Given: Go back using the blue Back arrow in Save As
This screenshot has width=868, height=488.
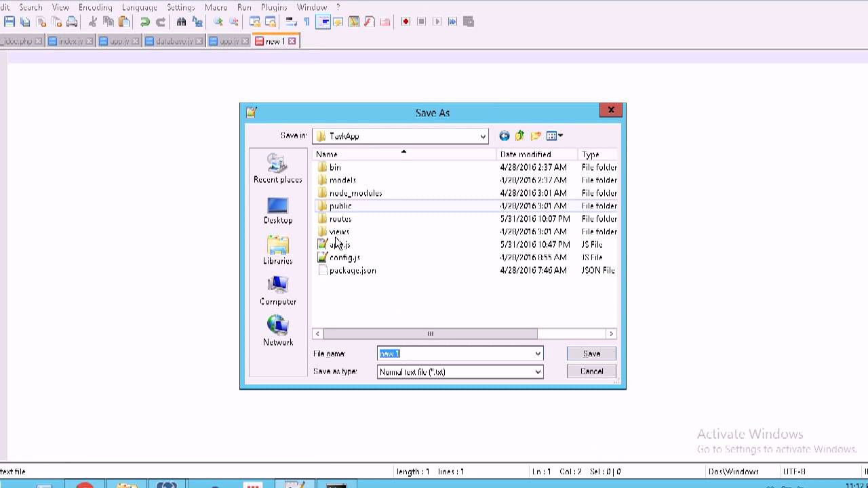Looking at the screenshot, I should click(504, 136).
